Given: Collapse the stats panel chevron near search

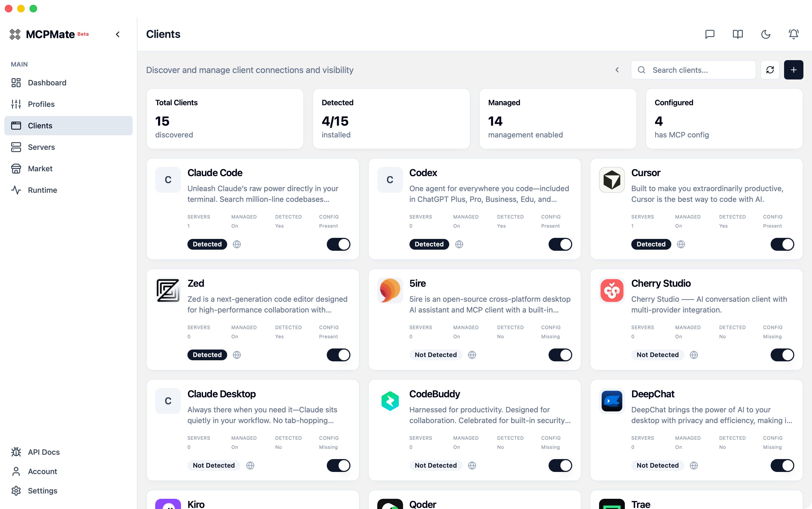Looking at the screenshot, I should click(617, 70).
